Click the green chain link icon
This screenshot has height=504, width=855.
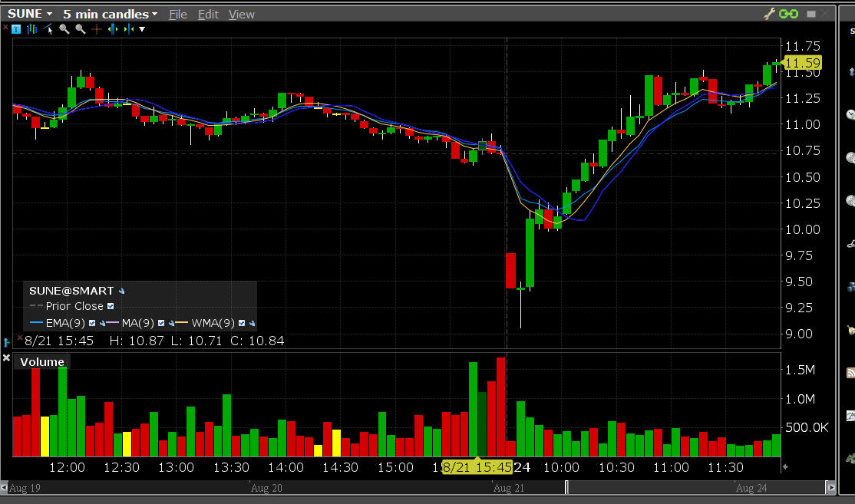(788, 14)
